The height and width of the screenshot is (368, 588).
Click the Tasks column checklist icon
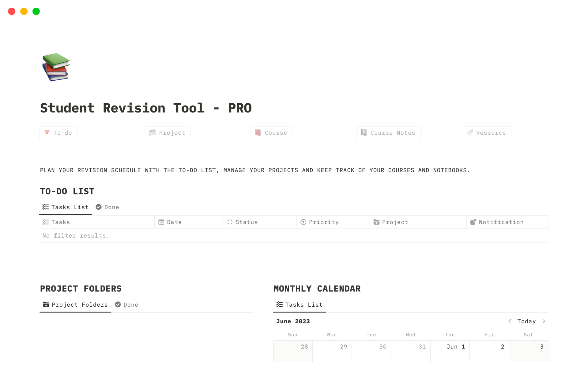click(46, 222)
